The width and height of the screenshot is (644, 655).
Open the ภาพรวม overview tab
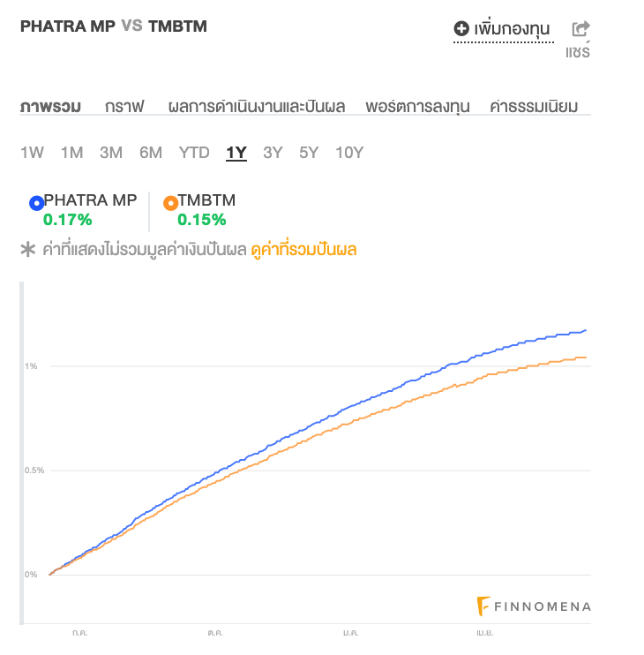point(50,107)
